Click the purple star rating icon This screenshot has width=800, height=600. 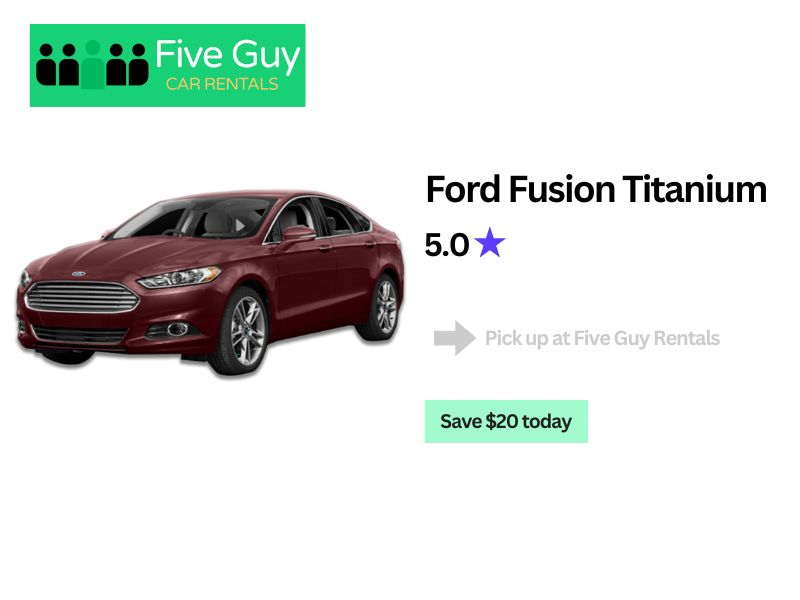pyautogui.click(x=489, y=242)
